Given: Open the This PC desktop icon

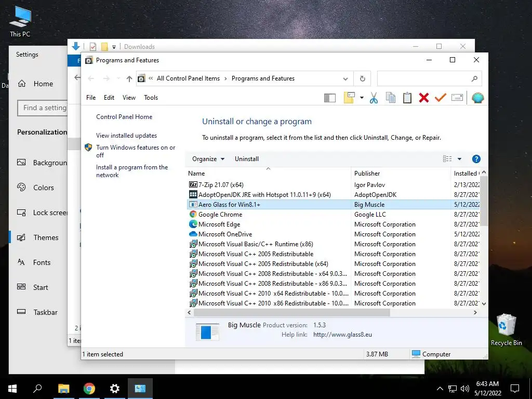Looking at the screenshot, I should [x=20, y=21].
